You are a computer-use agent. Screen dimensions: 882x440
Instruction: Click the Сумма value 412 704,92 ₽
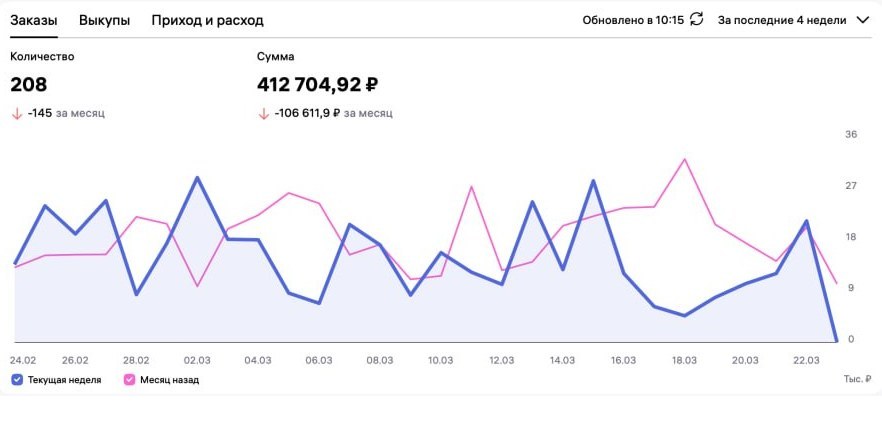pos(317,85)
